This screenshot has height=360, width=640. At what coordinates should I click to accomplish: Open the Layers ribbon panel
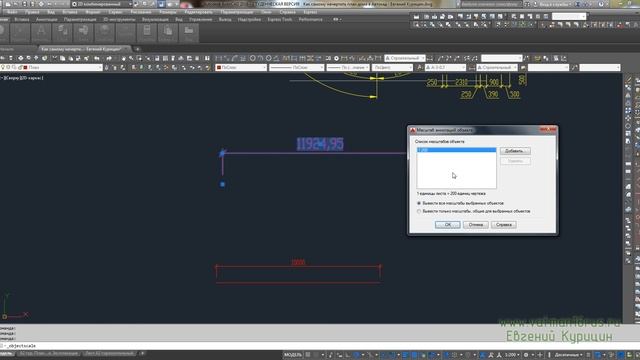(62, 33)
